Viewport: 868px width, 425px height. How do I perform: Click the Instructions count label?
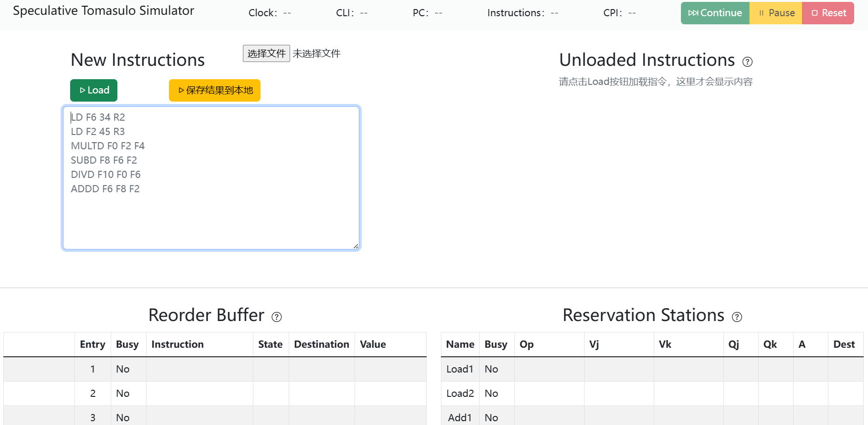[523, 13]
